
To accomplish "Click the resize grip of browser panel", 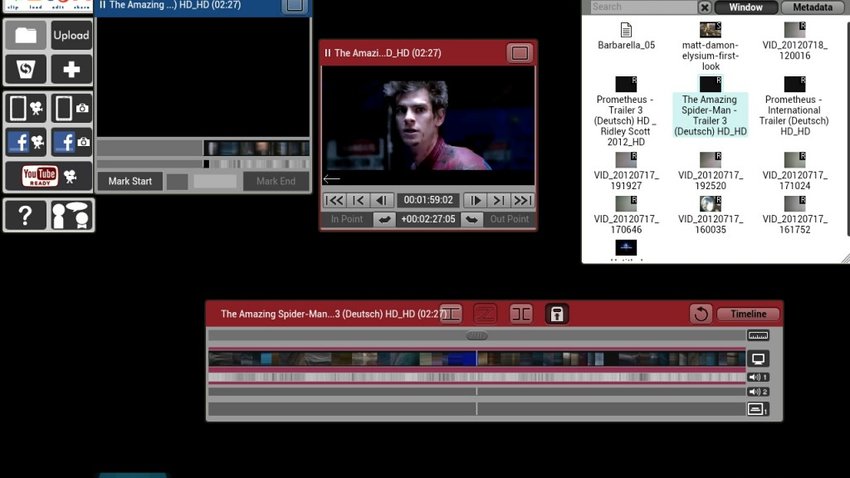I will (845, 259).
